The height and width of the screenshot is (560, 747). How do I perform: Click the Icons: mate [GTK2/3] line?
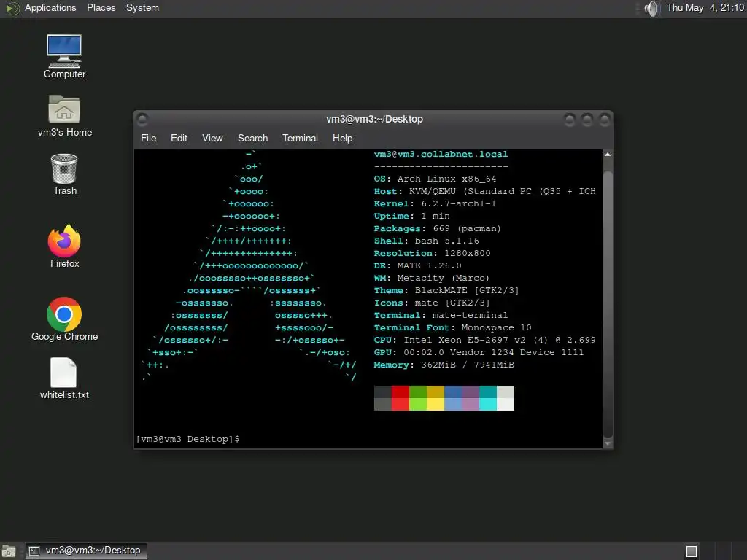pyautogui.click(x=432, y=303)
